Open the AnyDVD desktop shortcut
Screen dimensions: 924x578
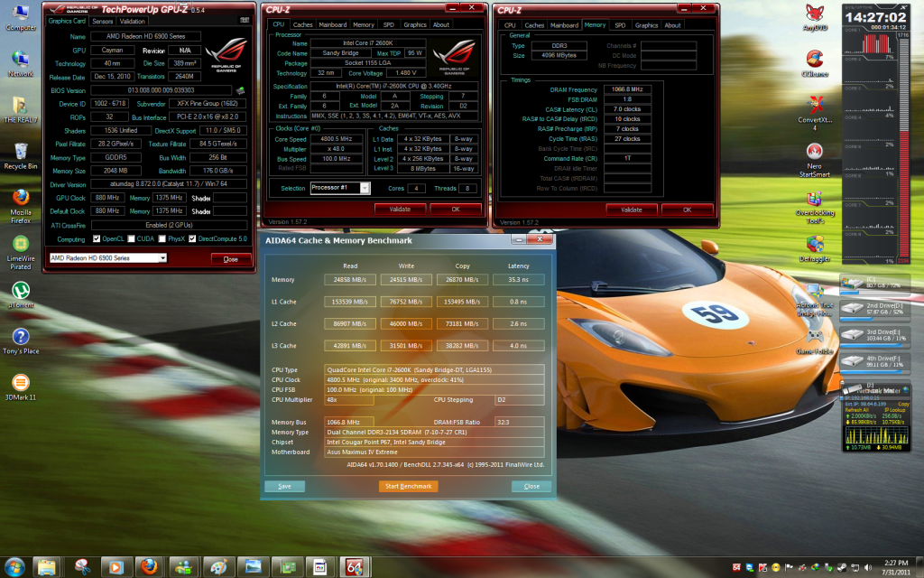coord(815,18)
